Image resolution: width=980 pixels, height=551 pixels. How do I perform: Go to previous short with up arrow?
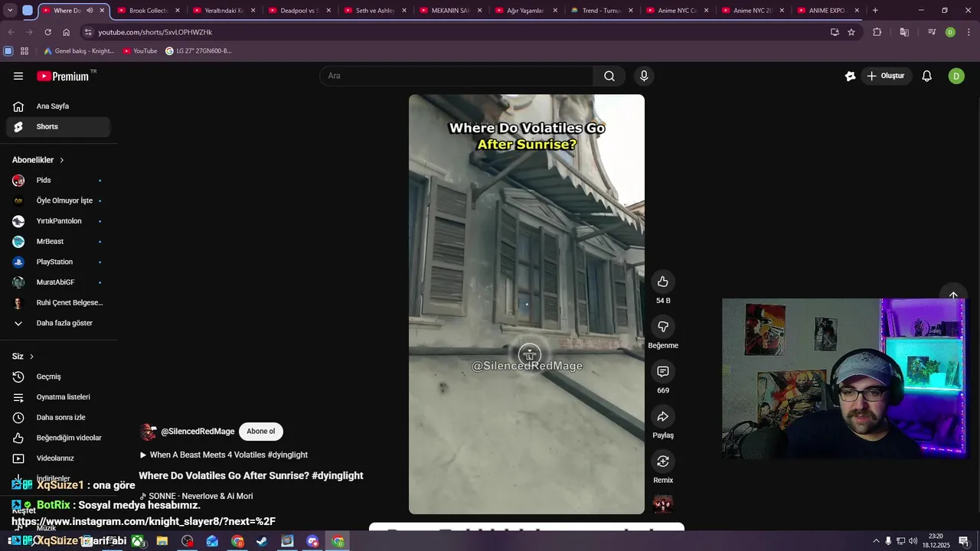(953, 295)
